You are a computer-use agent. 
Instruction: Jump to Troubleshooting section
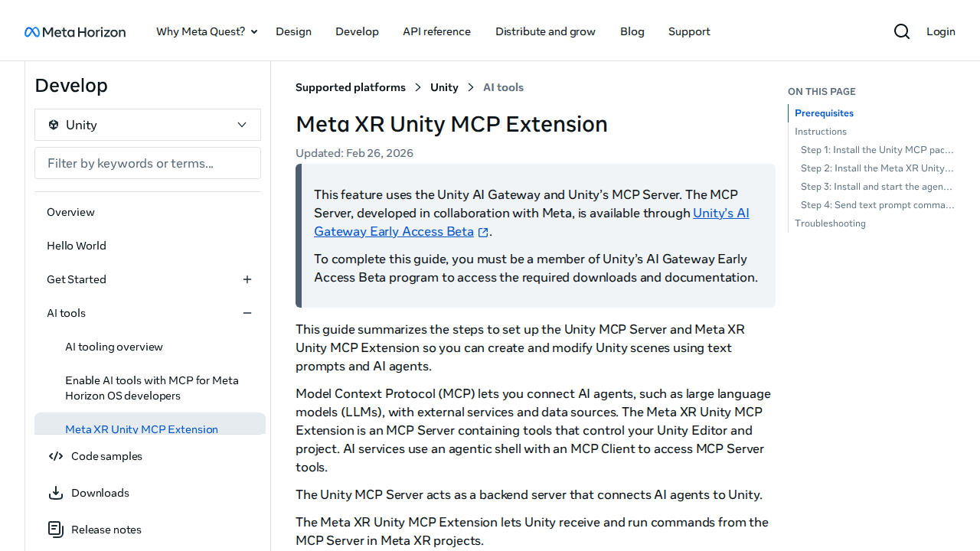point(830,223)
